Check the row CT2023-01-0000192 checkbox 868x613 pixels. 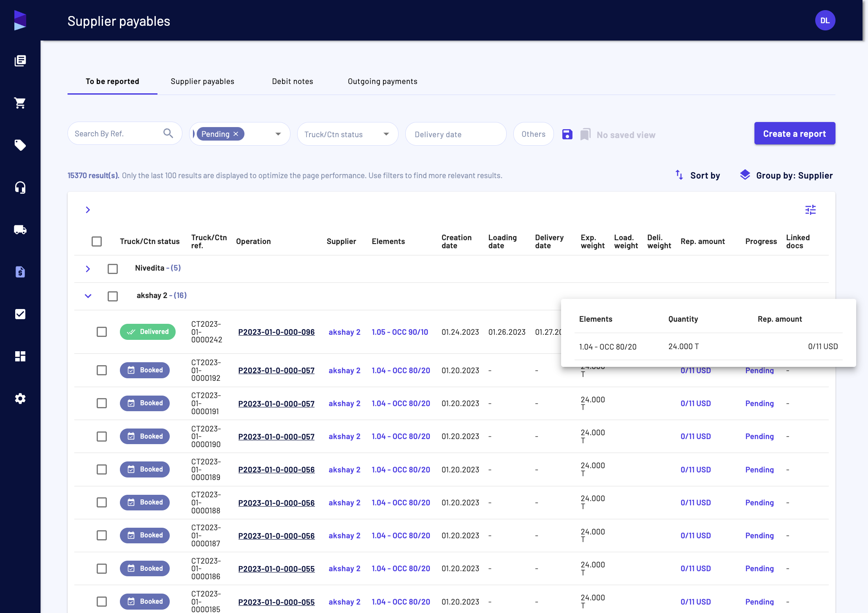[x=102, y=370]
